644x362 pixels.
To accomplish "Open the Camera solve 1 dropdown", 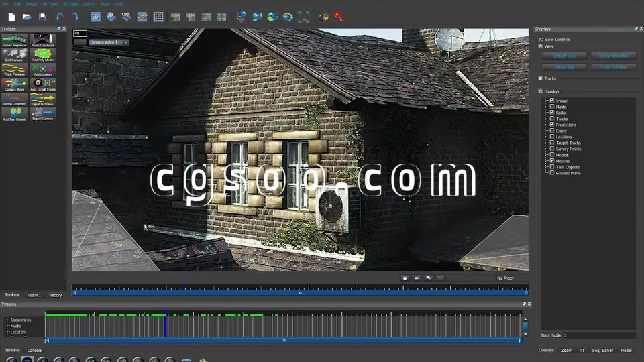I will tap(109, 42).
